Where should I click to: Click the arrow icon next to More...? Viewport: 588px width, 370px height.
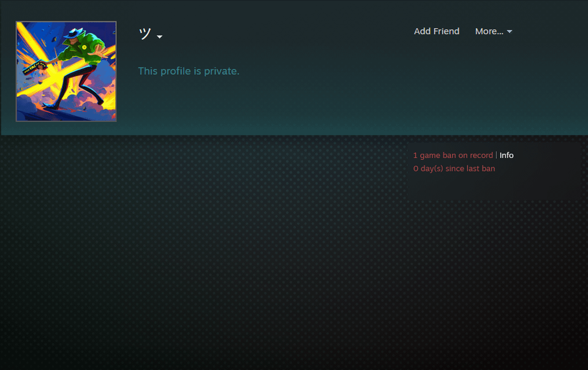tap(510, 32)
